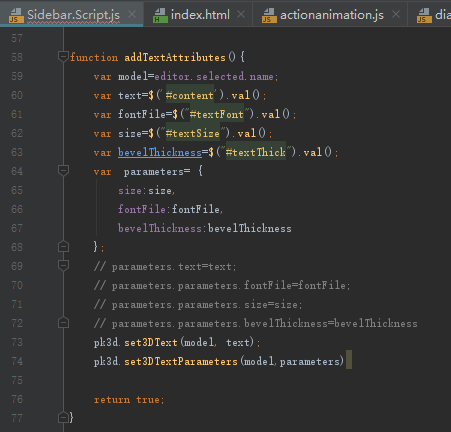
Task: Close the index.html tab
Action: (241, 14)
